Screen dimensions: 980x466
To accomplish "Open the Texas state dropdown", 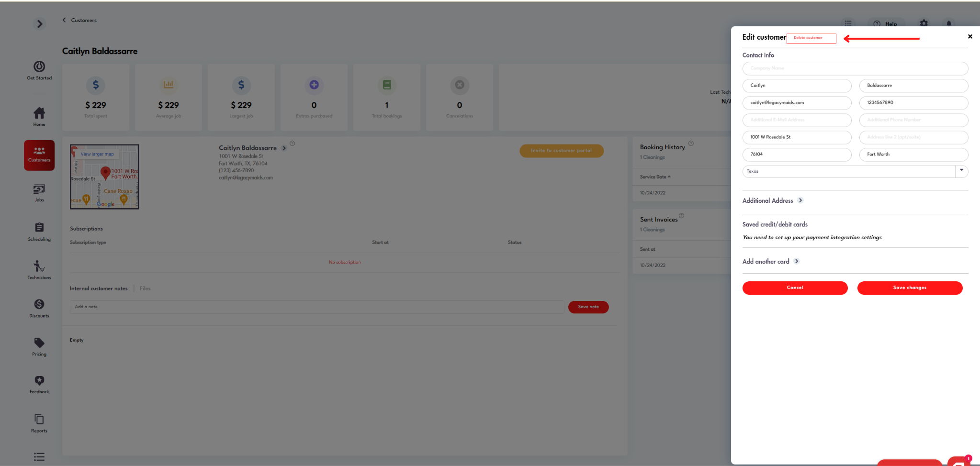I will pyautogui.click(x=855, y=171).
